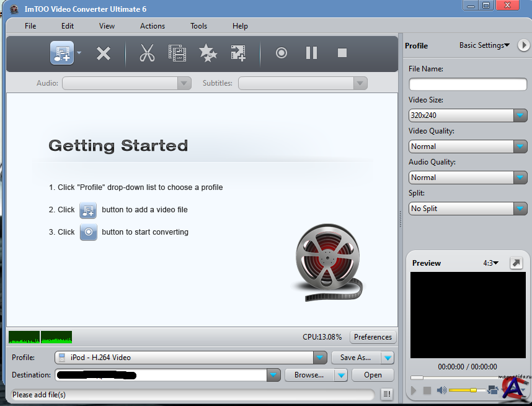The height and width of the screenshot is (406, 532).
Task: Expand the Audio dropdown
Action: coord(184,83)
